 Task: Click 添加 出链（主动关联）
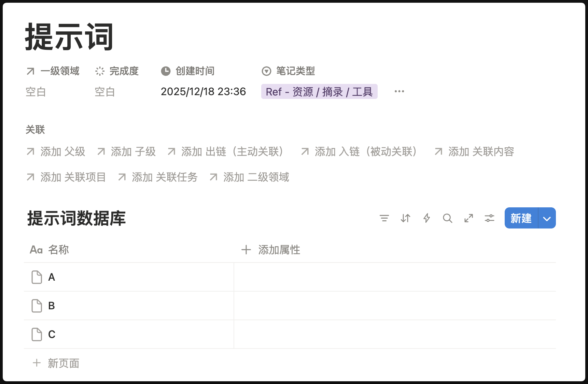coord(232,152)
